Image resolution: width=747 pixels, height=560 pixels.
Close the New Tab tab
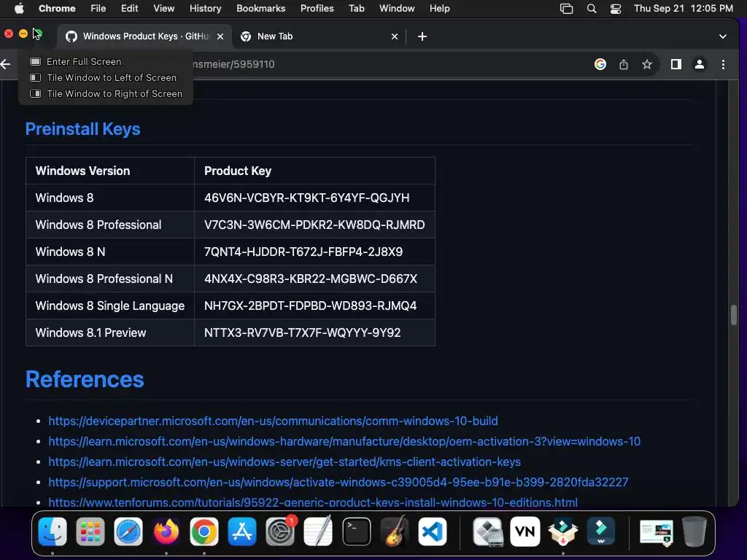tap(395, 36)
